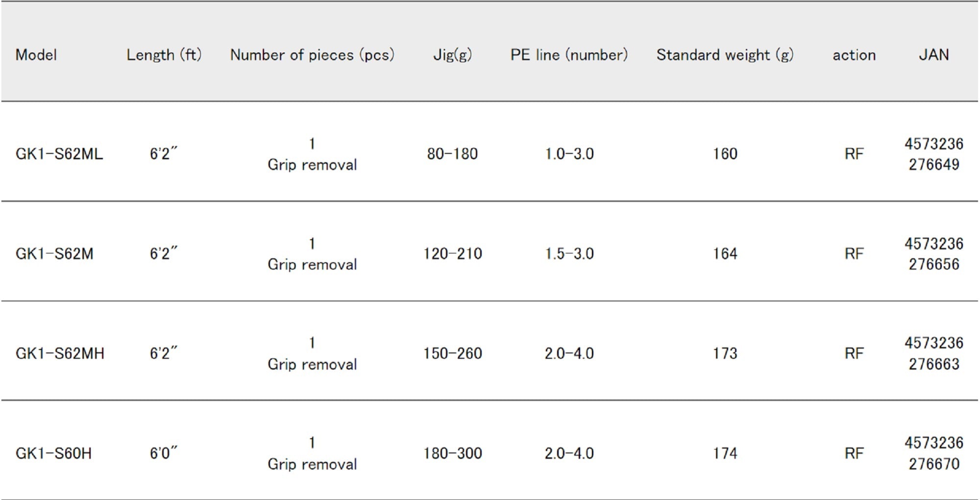Viewport: 980px width, 500px height.
Task: Click the 6'0" length cell
Action: (x=164, y=453)
